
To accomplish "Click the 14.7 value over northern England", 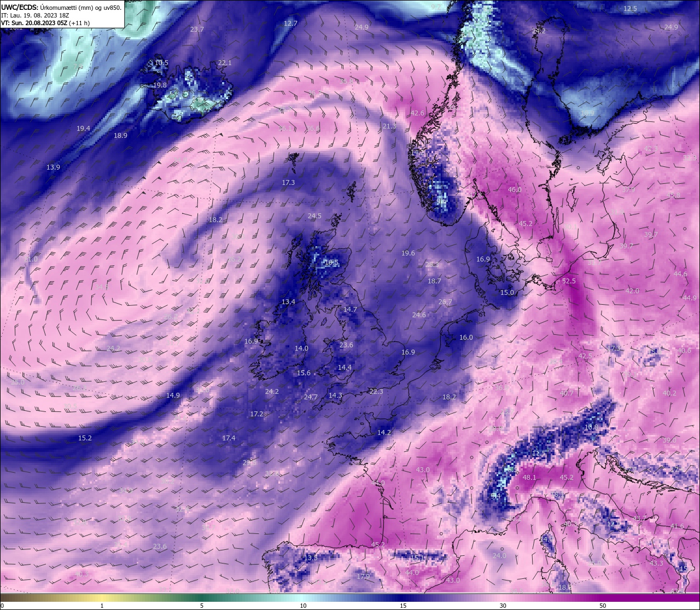I will [x=350, y=310].
